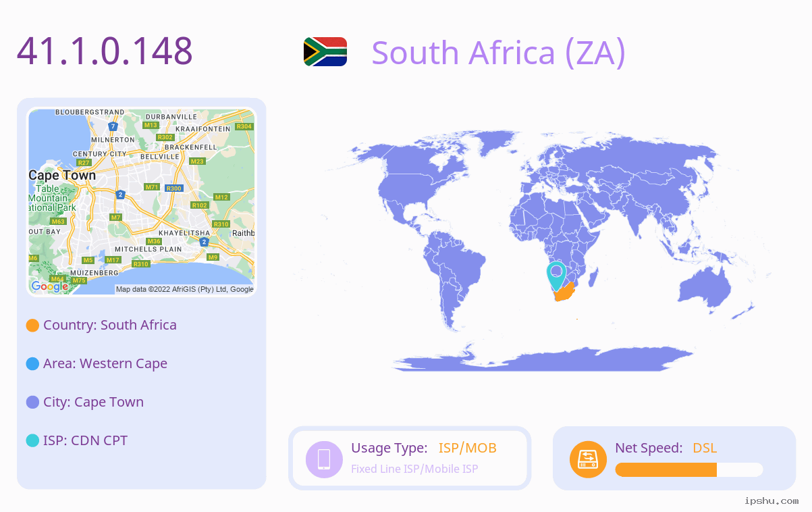This screenshot has width=812, height=512.
Task: Click the Google logo on the map
Action: (x=50, y=286)
